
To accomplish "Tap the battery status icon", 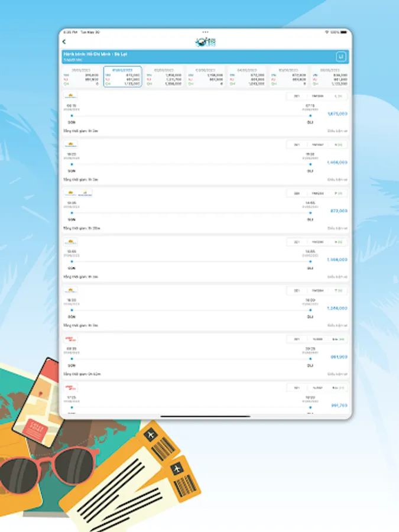I will pos(343,33).
